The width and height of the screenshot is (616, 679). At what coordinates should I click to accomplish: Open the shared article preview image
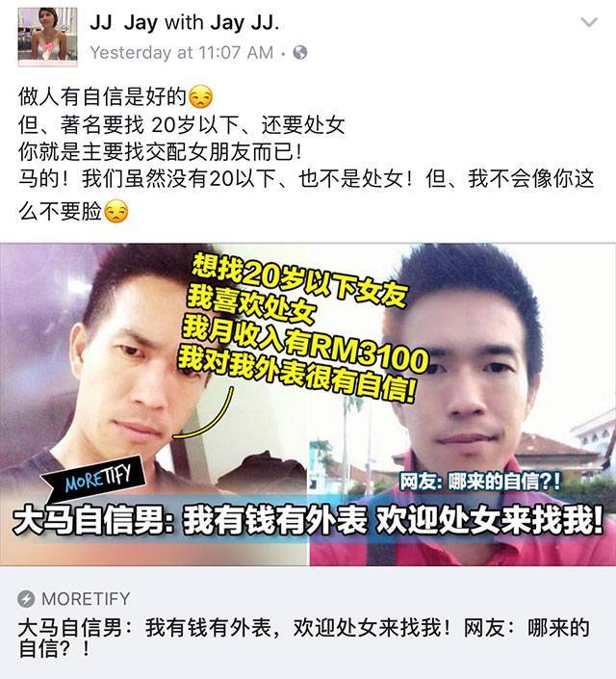point(308,405)
